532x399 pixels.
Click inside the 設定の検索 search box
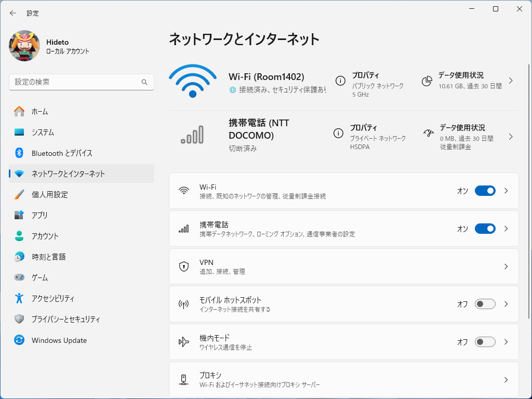[81, 82]
